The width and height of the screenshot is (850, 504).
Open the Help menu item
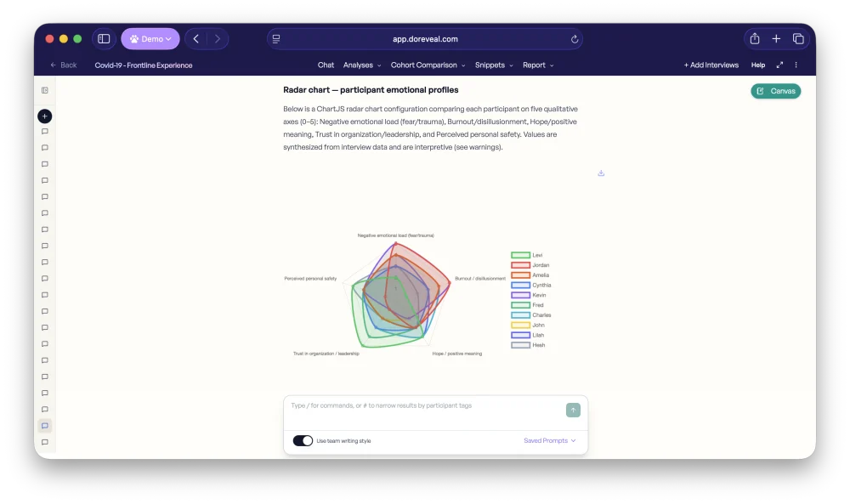758,65
